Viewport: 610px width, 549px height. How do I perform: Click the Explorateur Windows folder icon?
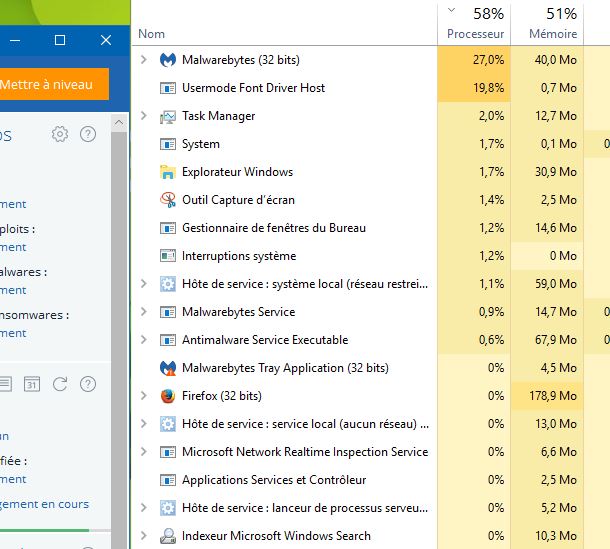[x=168, y=172]
